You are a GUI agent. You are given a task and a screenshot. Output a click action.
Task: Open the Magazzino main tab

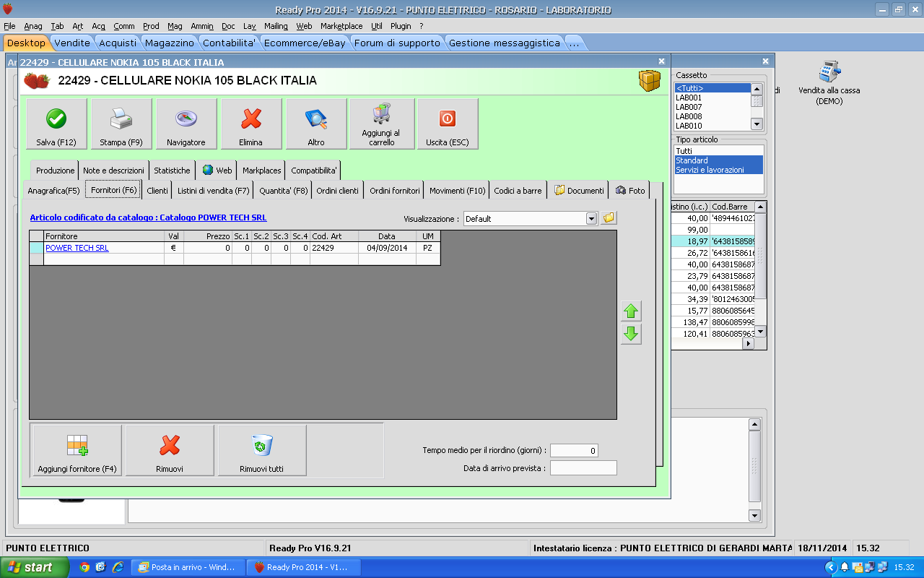(x=170, y=43)
